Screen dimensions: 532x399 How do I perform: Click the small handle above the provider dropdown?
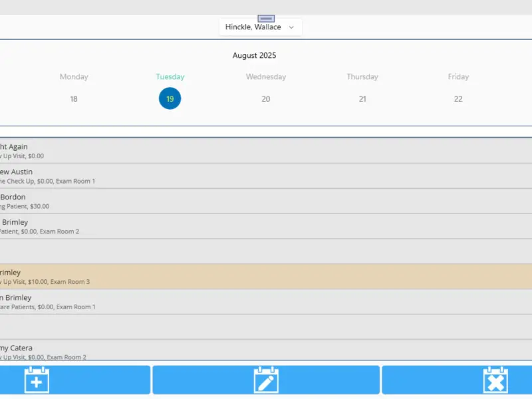[266, 19]
